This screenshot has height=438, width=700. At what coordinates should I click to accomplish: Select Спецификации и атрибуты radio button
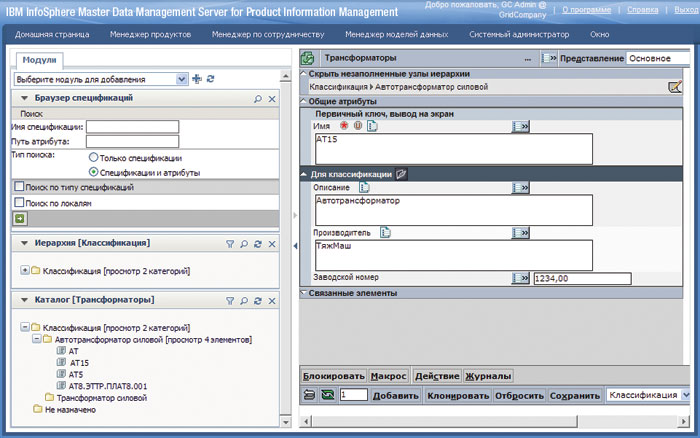tap(93, 172)
